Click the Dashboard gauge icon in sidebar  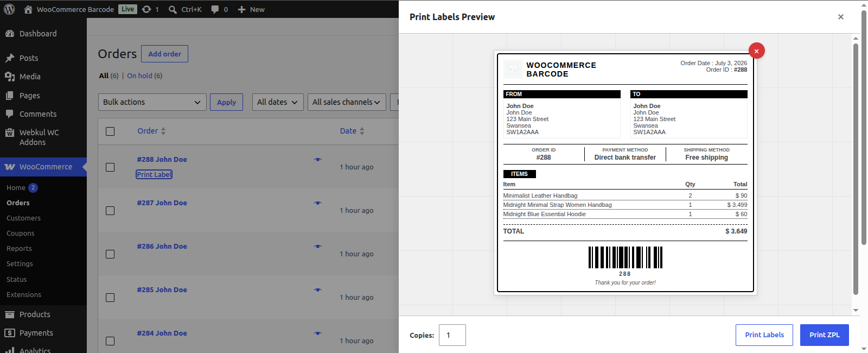pyautogui.click(x=10, y=34)
